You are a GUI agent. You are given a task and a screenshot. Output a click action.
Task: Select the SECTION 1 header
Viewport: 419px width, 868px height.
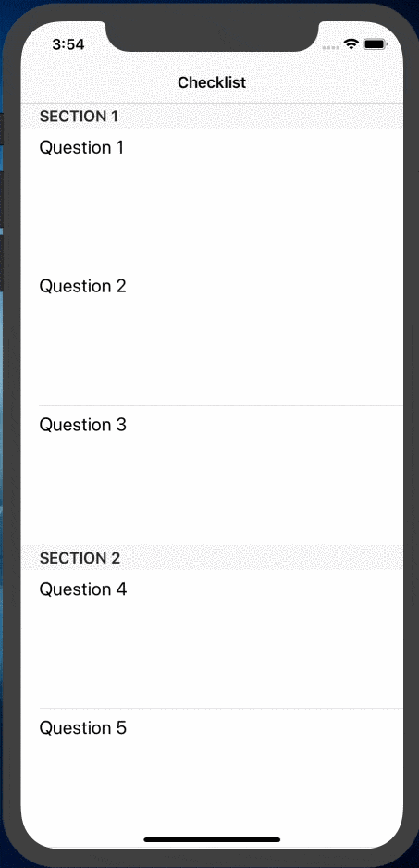pyautogui.click(x=212, y=117)
